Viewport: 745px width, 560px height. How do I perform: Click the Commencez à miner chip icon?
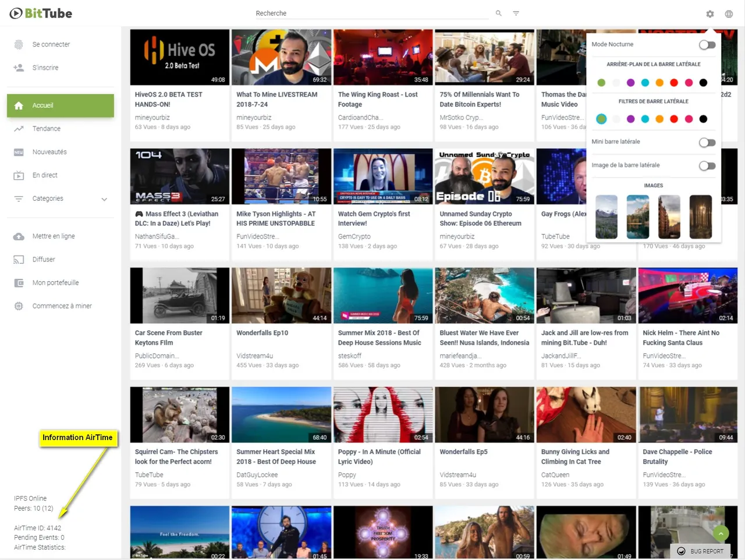coord(19,306)
